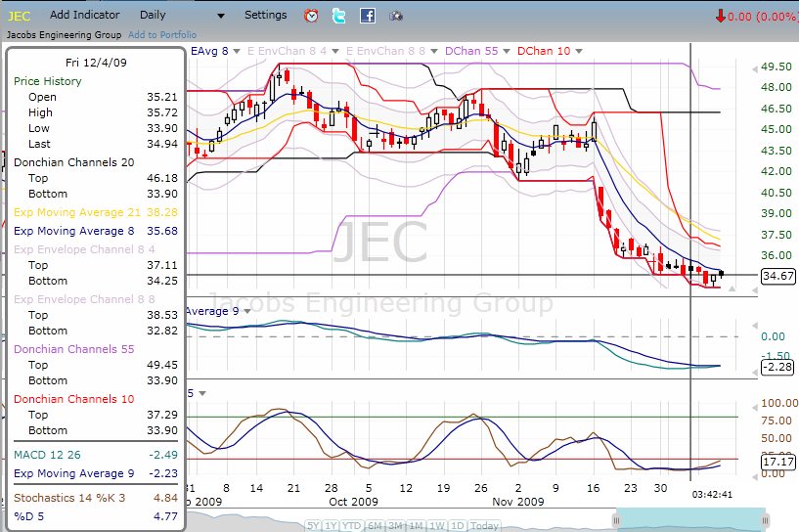Click the 03:42:41 time label
Screen dimensions: 799x532
(x=712, y=494)
